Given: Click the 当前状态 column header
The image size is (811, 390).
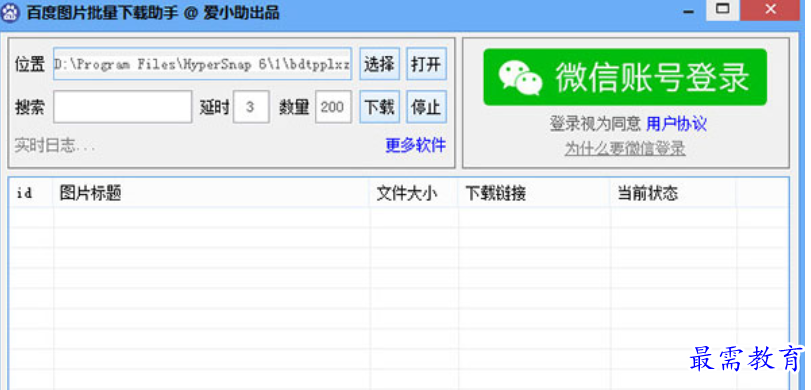Looking at the screenshot, I should click(673, 193).
